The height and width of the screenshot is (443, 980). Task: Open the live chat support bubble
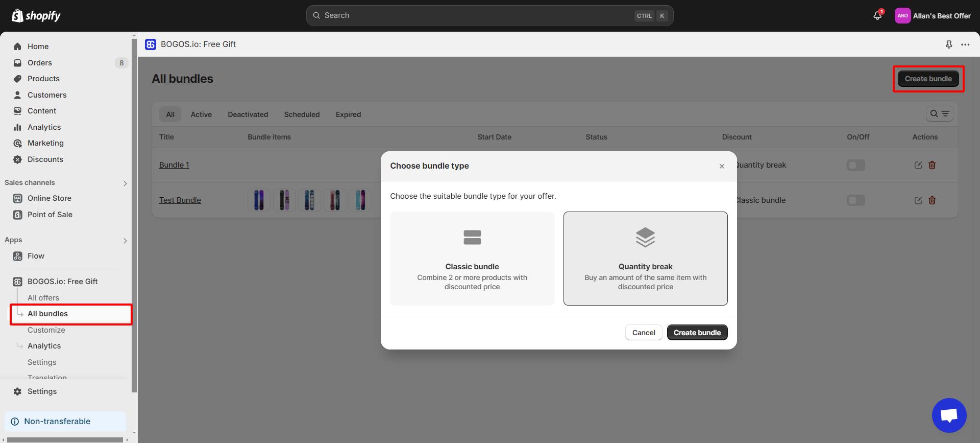coord(949,415)
